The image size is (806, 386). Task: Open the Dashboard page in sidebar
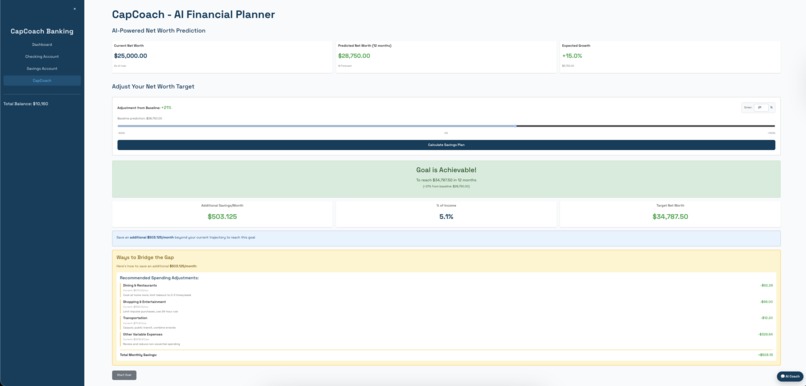click(42, 45)
